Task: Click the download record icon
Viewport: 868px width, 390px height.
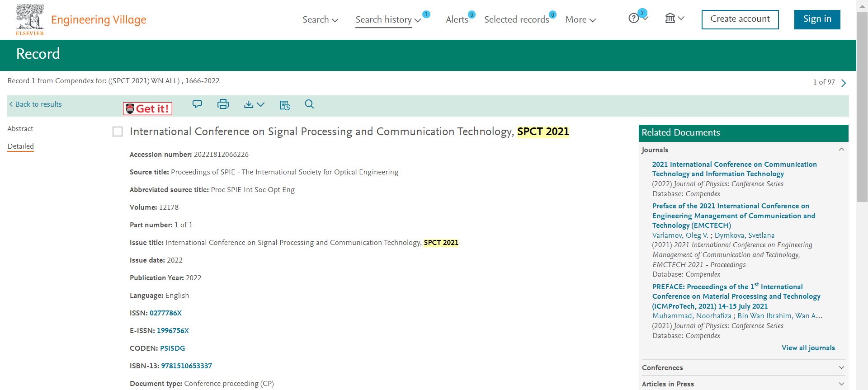Action: click(249, 104)
